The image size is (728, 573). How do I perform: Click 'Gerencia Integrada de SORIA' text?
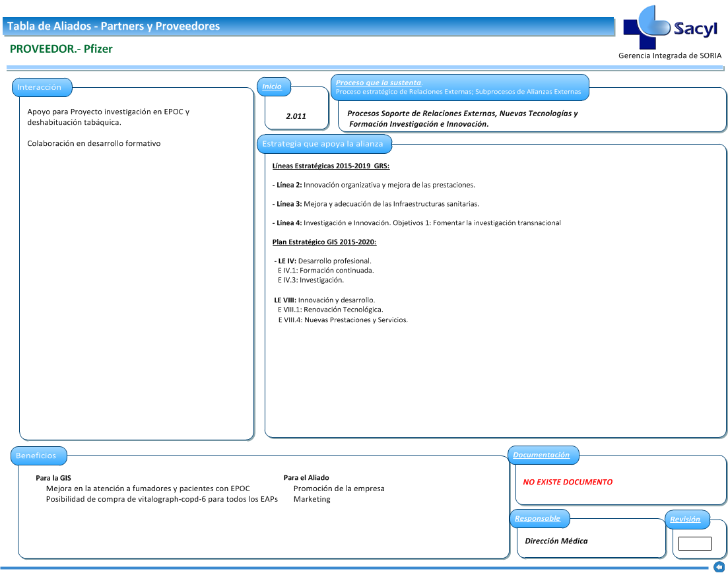coord(669,55)
